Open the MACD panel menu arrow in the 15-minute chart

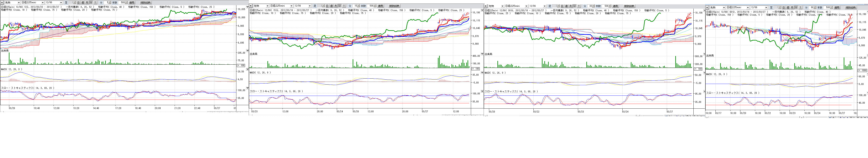482,72
